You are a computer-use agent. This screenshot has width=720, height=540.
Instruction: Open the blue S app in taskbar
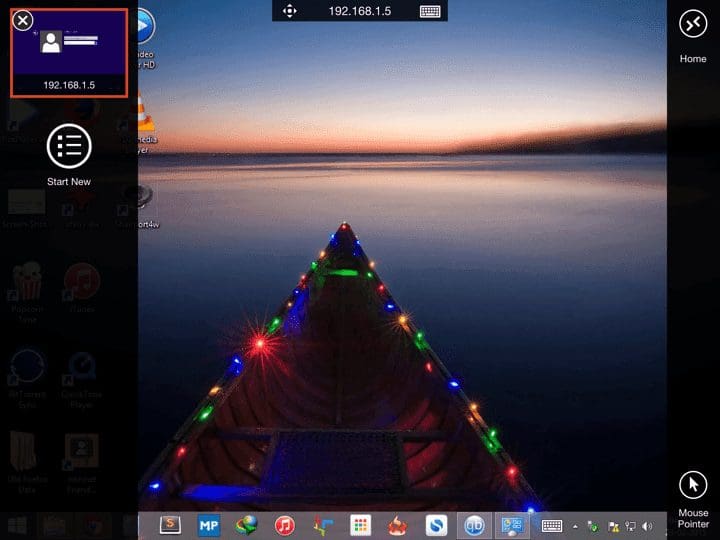click(x=436, y=525)
